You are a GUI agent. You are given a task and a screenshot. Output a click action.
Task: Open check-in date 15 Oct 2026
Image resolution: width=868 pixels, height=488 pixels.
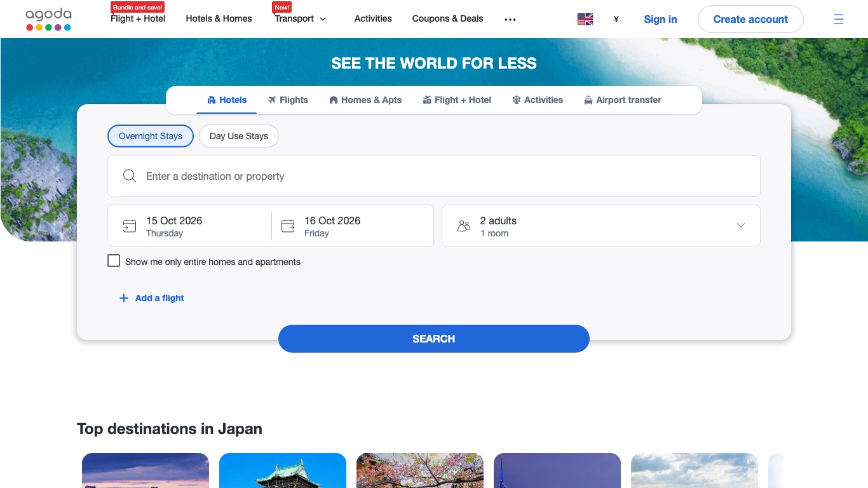tap(189, 226)
